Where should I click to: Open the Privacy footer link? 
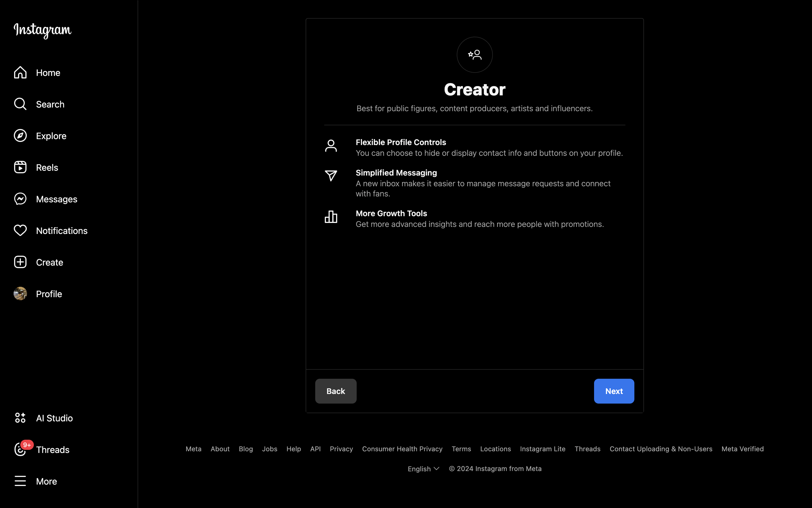[x=341, y=449]
